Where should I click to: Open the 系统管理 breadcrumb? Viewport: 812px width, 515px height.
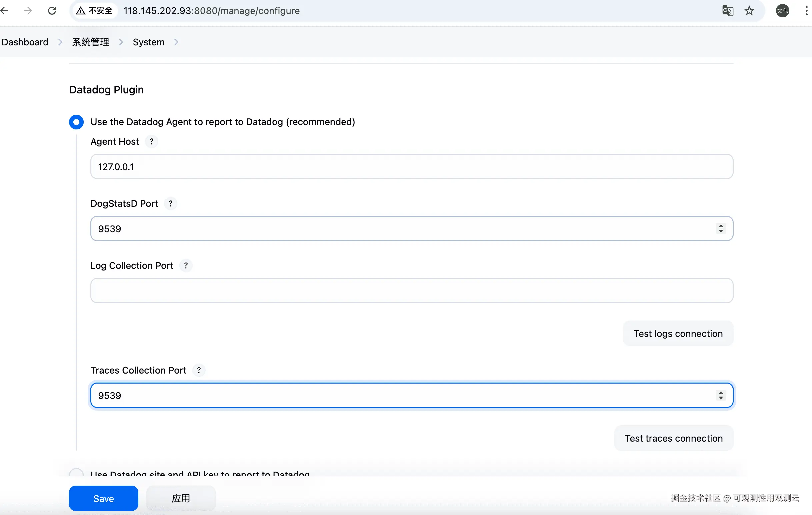(91, 42)
